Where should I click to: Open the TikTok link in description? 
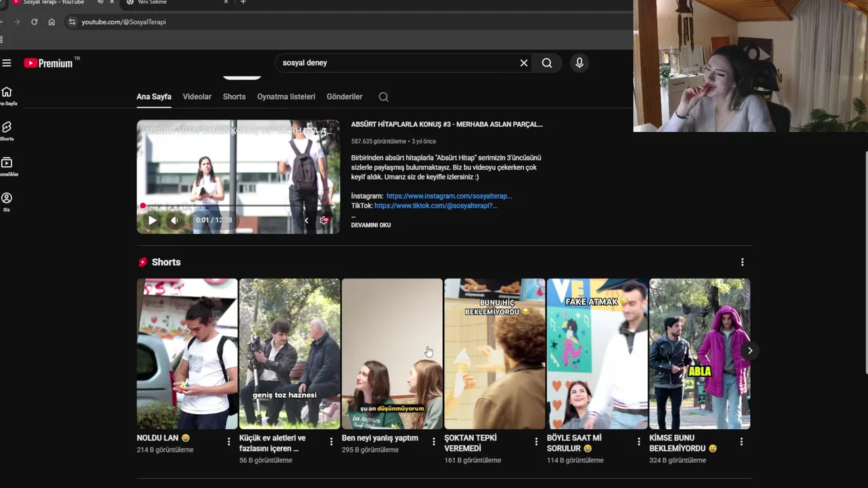click(x=435, y=205)
